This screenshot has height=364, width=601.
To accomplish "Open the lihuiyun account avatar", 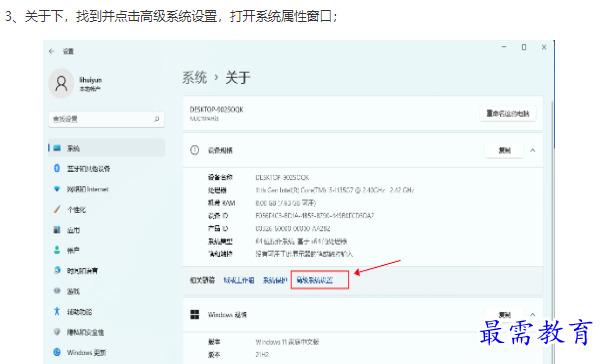I will [x=61, y=83].
